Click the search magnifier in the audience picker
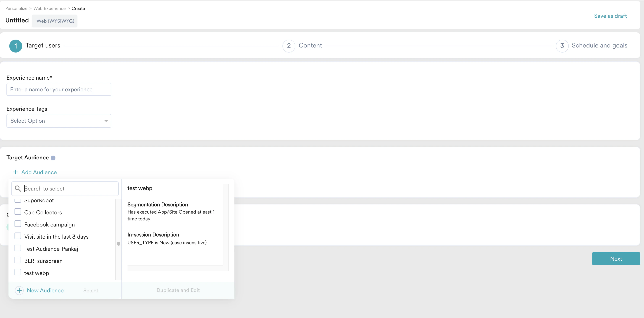This screenshot has height=318, width=644. [18, 188]
